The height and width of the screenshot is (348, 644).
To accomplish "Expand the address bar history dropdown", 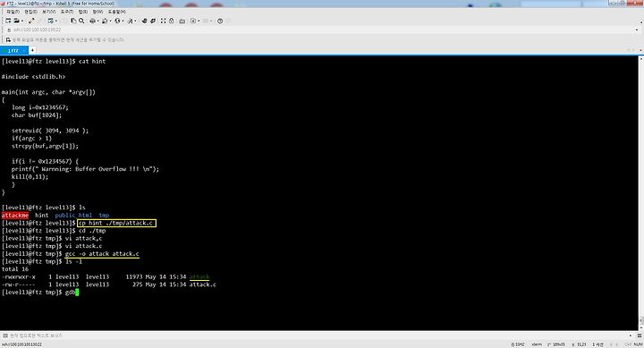I will (x=637, y=30).
